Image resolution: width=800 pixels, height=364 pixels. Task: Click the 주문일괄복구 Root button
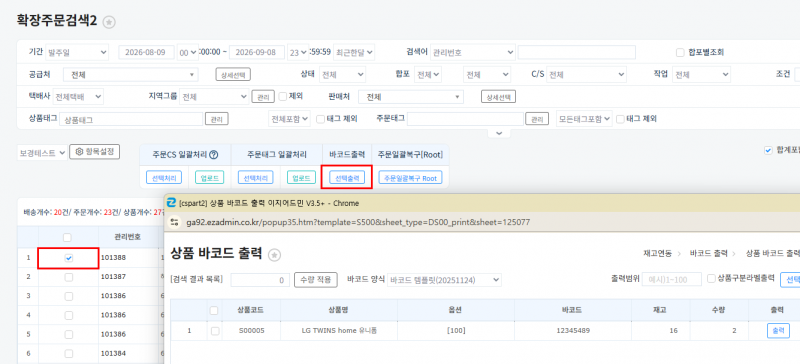(411, 178)
